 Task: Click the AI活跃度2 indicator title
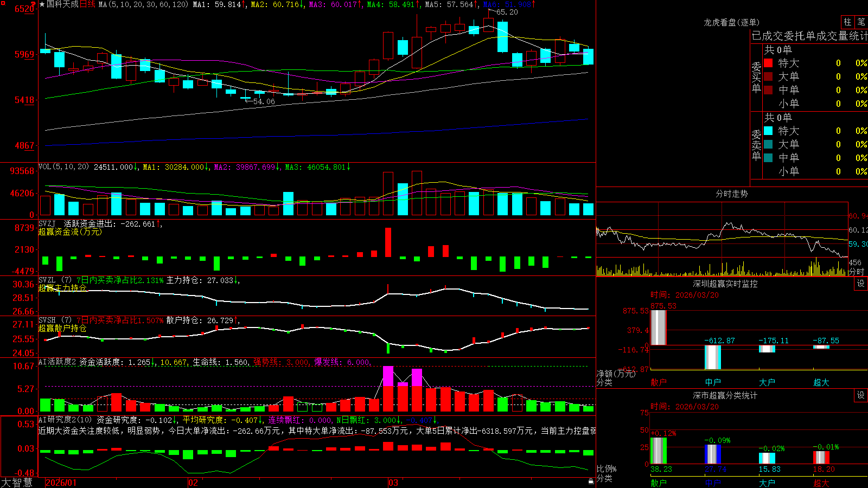(x=58, y=362)
